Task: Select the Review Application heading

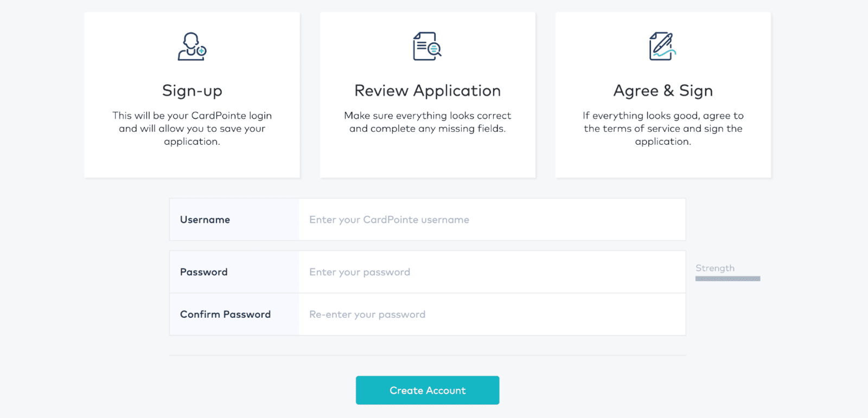Action: point(427,91)
